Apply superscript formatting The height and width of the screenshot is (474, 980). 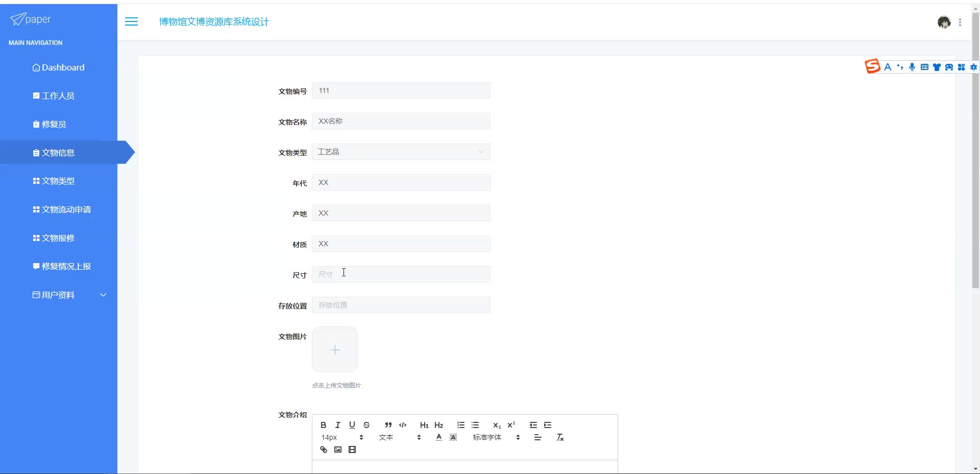(511, 425)
